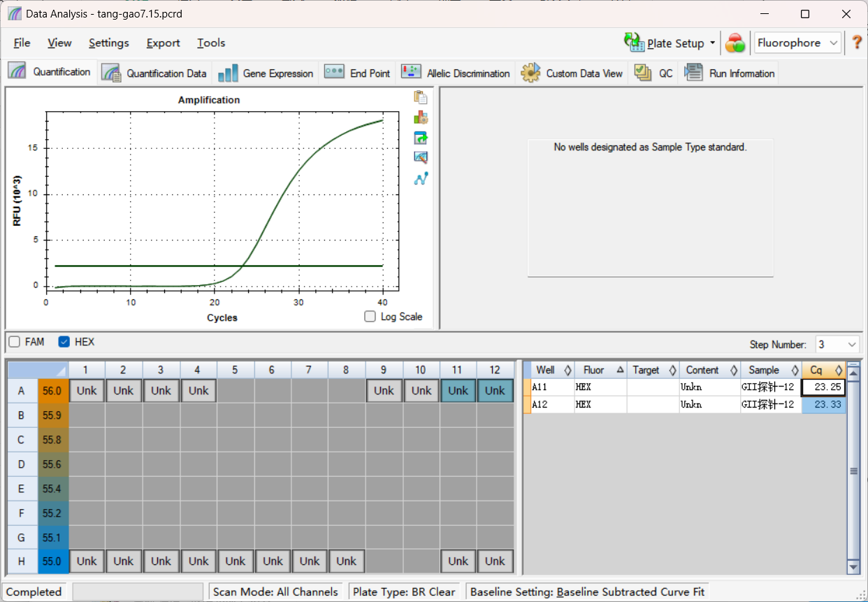Toggle well H12 Unk
Screen dimensions: 868x602
[x=495, y=561]
